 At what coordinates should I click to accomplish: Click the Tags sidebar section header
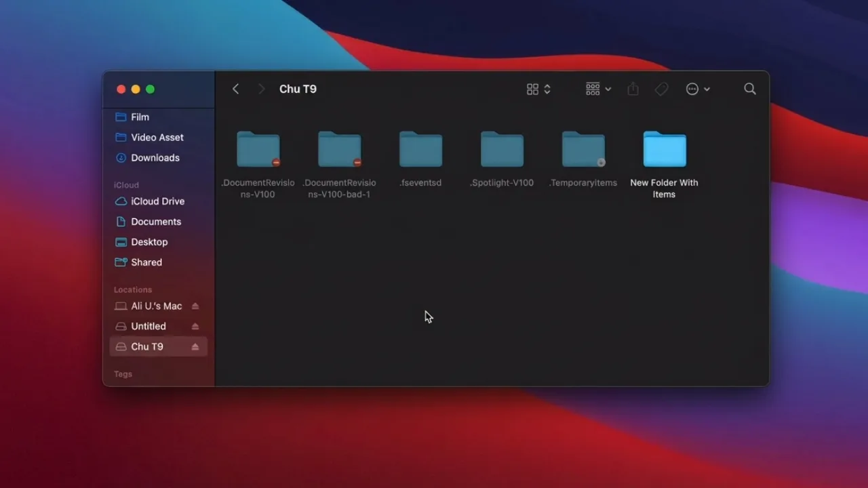pos(123,374)
